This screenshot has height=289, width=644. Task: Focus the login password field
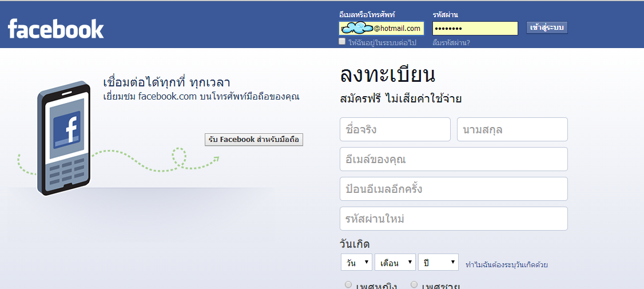click(x=475, y=29)
